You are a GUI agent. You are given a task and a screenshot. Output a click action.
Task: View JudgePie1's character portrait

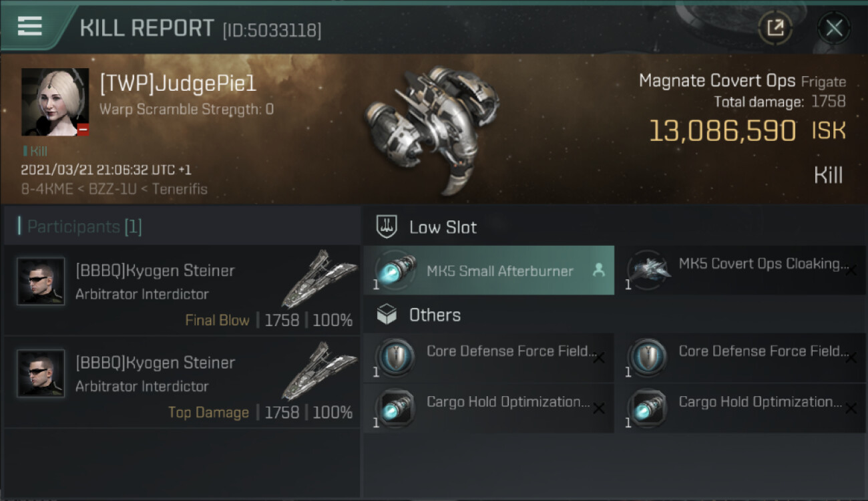click(x=55, y=102)
